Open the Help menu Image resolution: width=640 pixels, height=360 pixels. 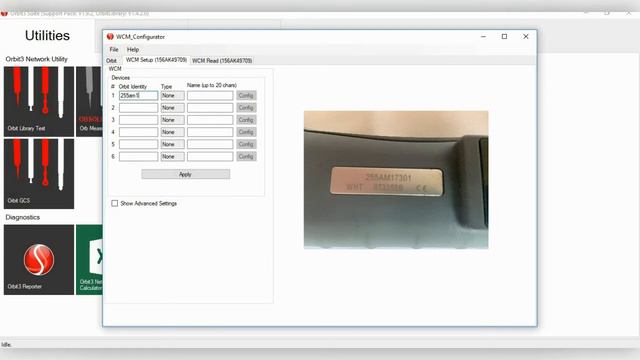(x=133, y=49)
